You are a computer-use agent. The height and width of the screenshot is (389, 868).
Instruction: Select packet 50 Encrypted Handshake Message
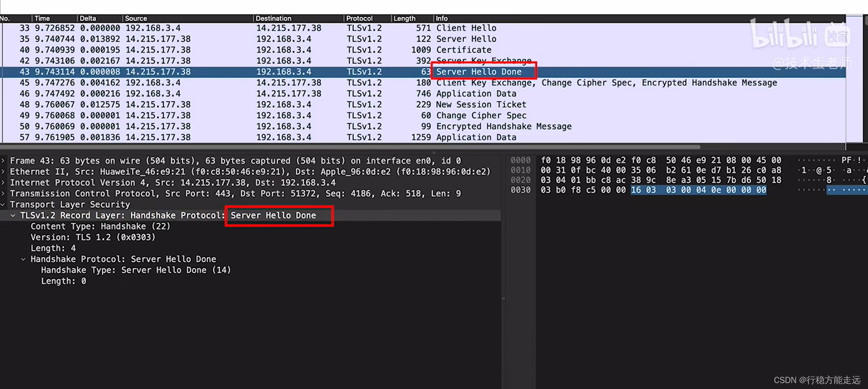424,127
